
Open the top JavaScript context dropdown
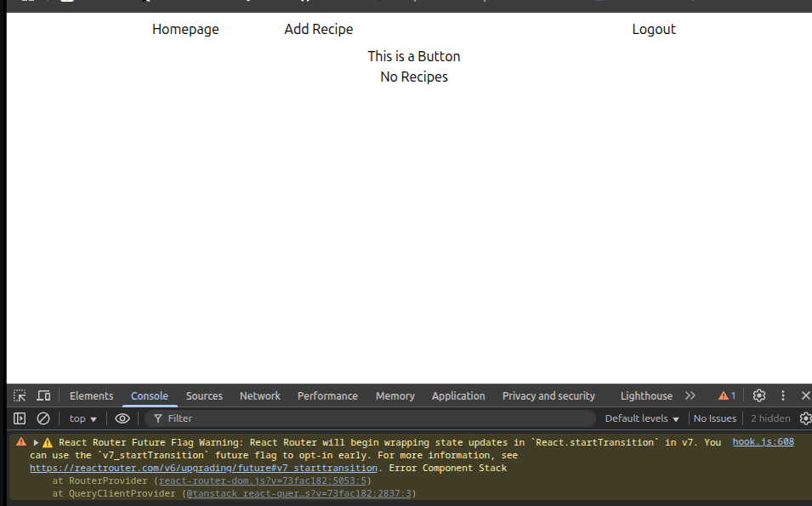click(82, 418)
